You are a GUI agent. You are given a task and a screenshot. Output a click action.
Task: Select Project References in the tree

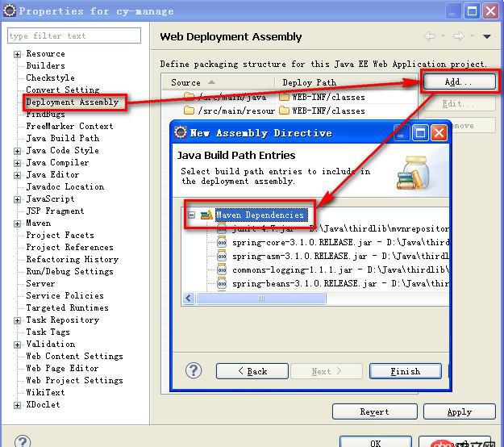(69, 247)
